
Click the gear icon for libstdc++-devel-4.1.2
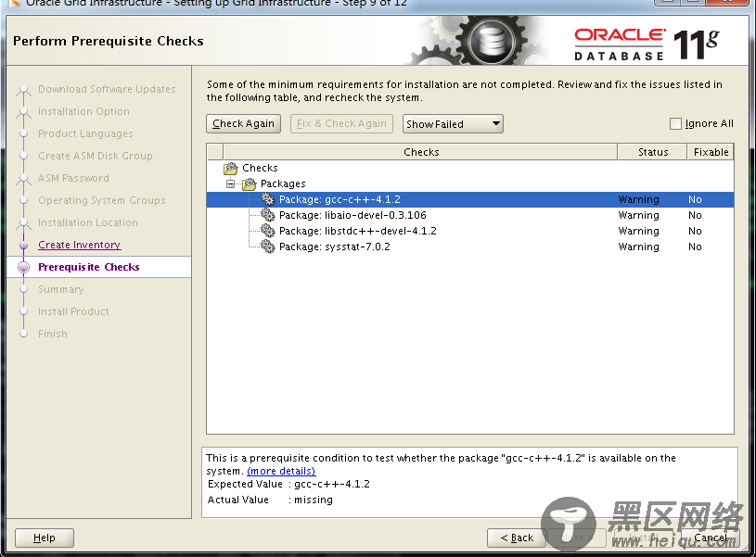coord(267,231)
